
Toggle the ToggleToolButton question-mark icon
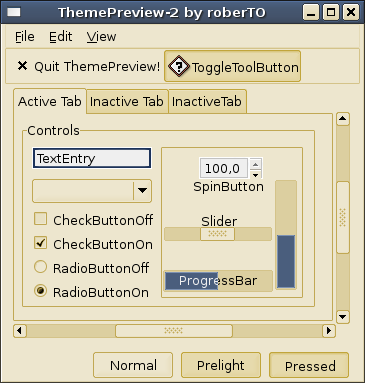179,66
